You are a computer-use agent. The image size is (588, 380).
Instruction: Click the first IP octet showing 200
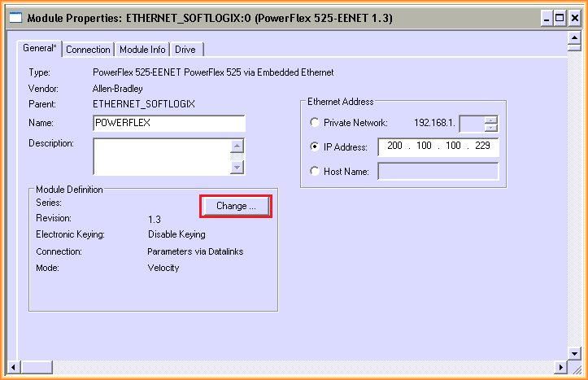[x=394, y=147]
